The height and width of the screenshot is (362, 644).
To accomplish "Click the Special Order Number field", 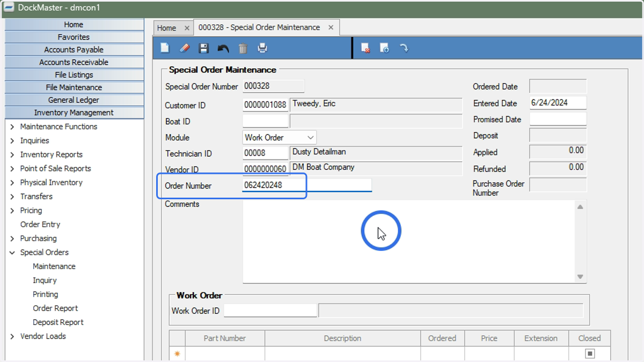I will point(274,86).
